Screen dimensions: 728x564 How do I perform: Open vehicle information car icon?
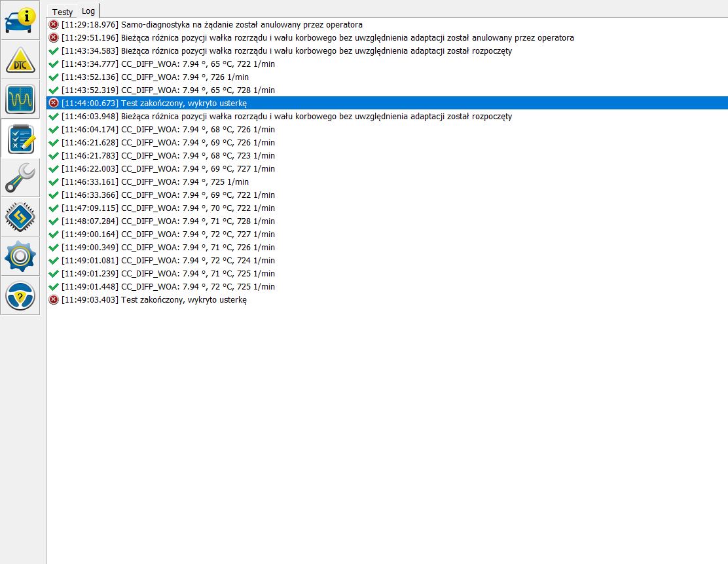point(20,20)
